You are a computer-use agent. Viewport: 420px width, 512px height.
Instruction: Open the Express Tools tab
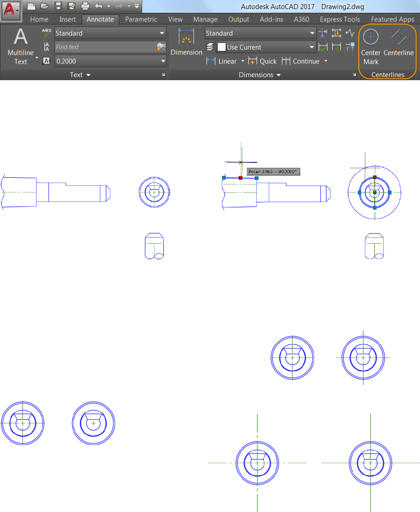click(340, 19)
